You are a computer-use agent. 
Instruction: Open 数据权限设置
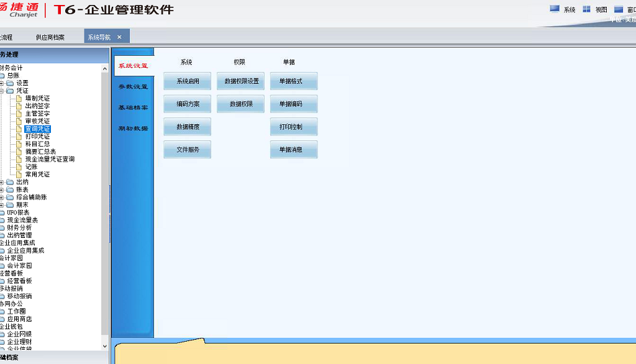[241, 81]
